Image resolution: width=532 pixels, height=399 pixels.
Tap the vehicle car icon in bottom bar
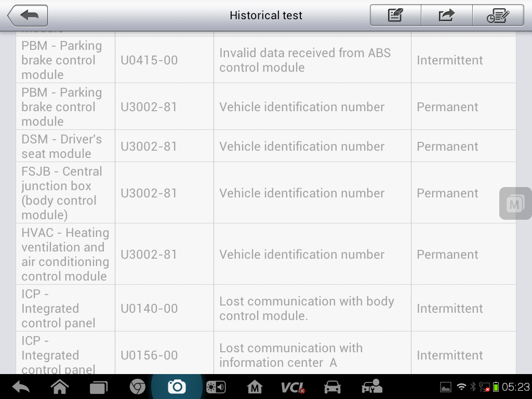(332, 387)
